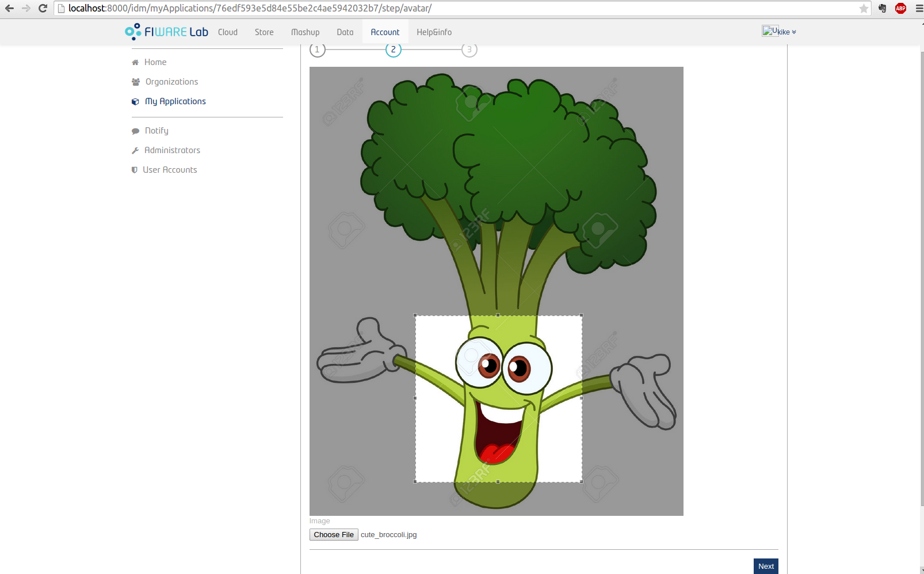This screenshot has width=924, height=574.
Task: Open My Applications link
Action: coord(175,101)
